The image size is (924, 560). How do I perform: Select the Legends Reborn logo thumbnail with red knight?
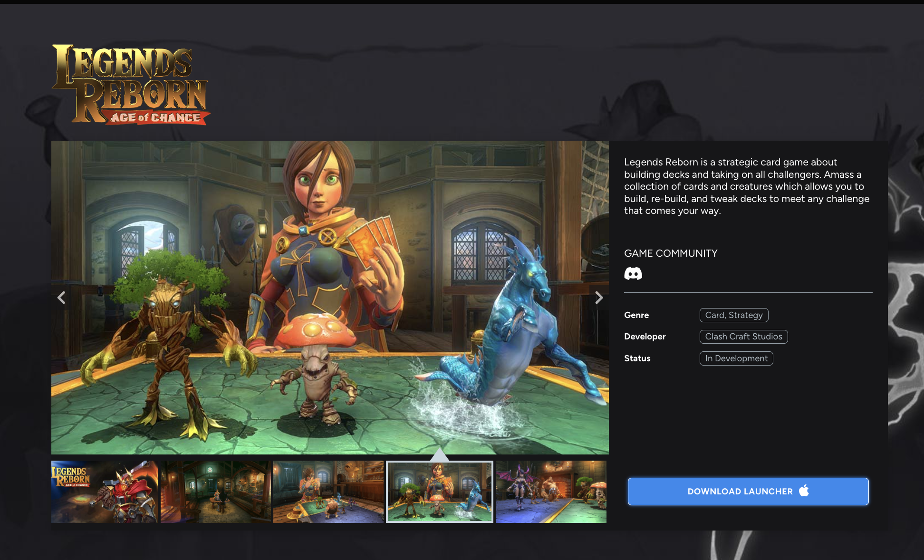[x=105, y=492]
